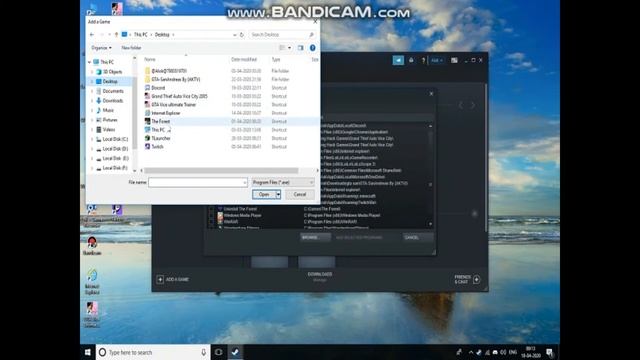Click the Steam taskbar icon

click(236, 352)
